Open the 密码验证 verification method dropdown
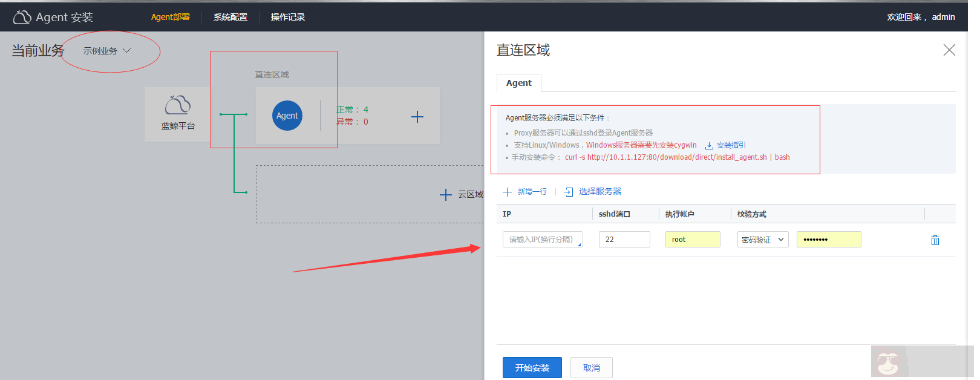This screenshot has width=980, height=380. (x=763, y=240)
